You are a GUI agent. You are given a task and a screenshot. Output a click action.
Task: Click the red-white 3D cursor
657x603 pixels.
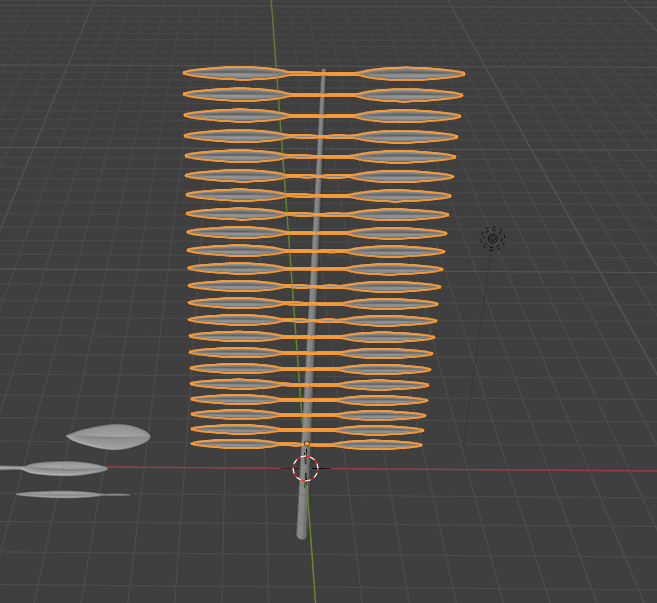pyautogui.click(x=305, y=468)
